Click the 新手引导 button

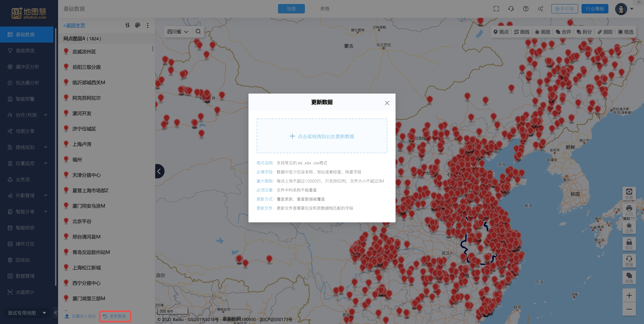[564, 9]
